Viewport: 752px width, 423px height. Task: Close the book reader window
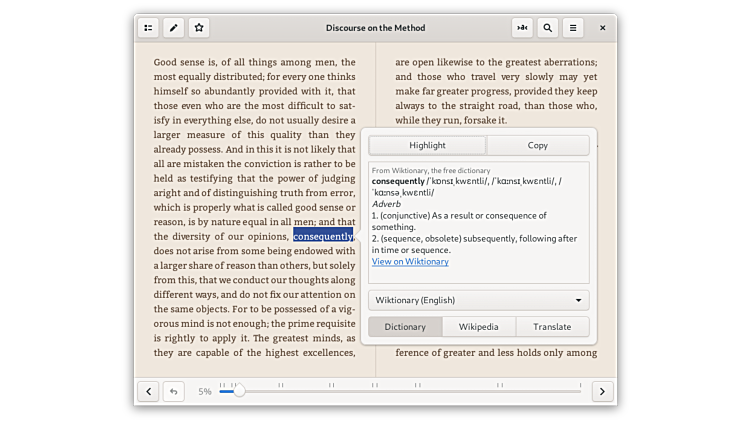pos(602,28)
